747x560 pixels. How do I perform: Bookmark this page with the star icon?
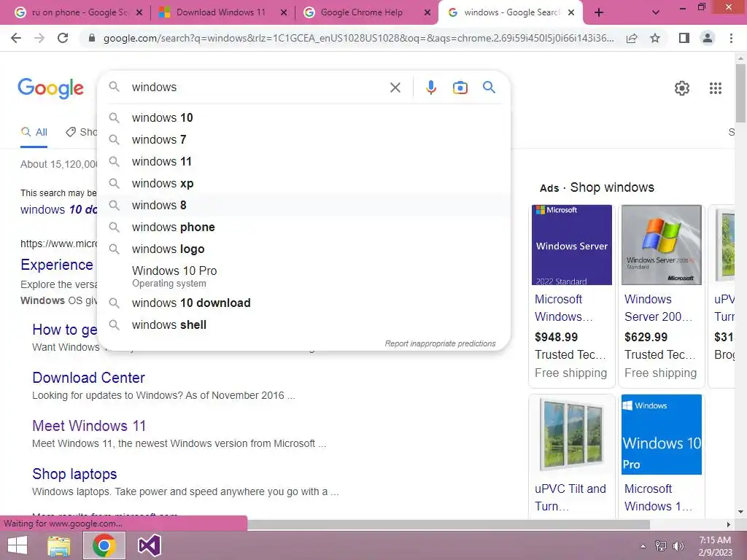[x=655, y=38]
